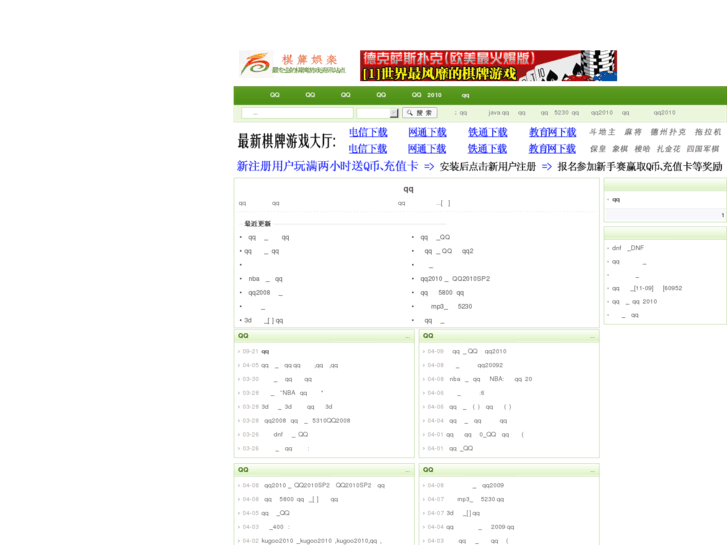This screenshot has width=727, height=545.
Task: Click the 棋牌娱乐 site logo
Action: tap(293, 64)
